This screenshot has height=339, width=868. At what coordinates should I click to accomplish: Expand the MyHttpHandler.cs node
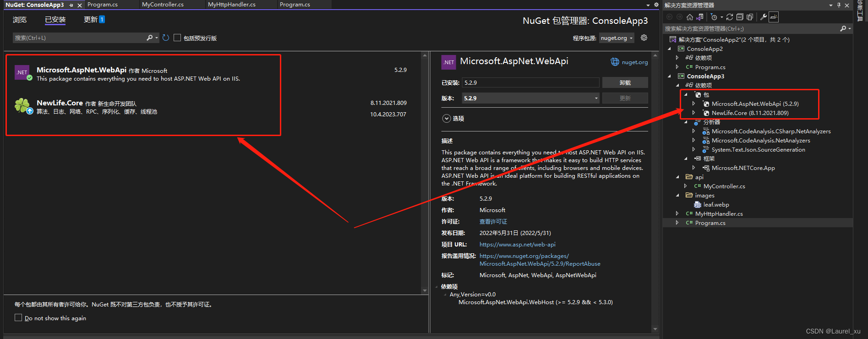tap(677, 213)
